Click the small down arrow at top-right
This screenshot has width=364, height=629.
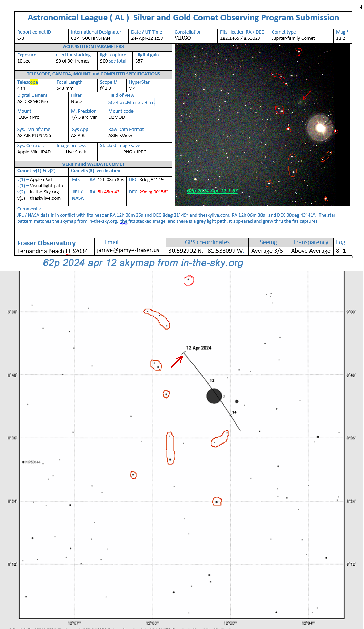point(361,7)
